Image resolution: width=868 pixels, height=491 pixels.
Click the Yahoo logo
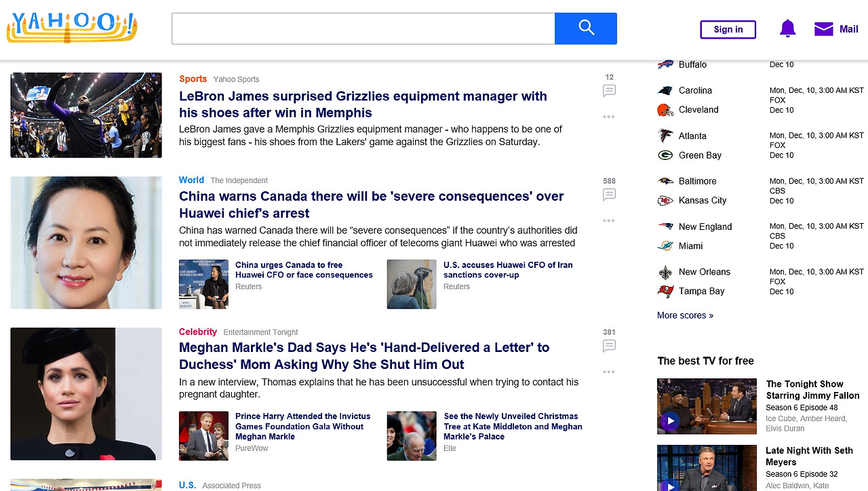point(72,28)
